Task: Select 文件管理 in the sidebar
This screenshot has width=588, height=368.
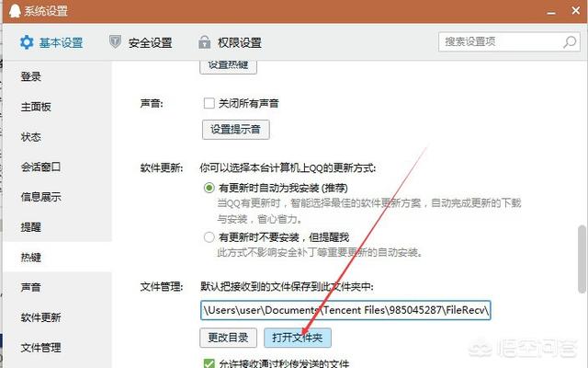Action: (x=57, y=348)
